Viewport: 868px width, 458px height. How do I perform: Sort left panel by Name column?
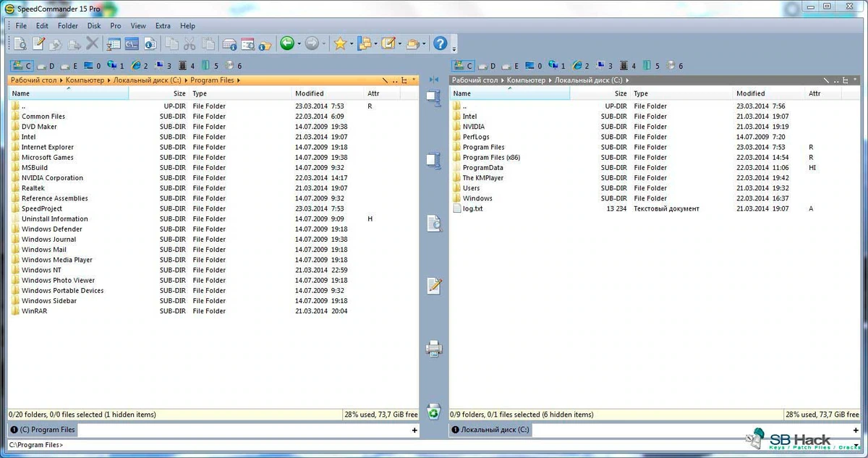(x=68, y=93)
